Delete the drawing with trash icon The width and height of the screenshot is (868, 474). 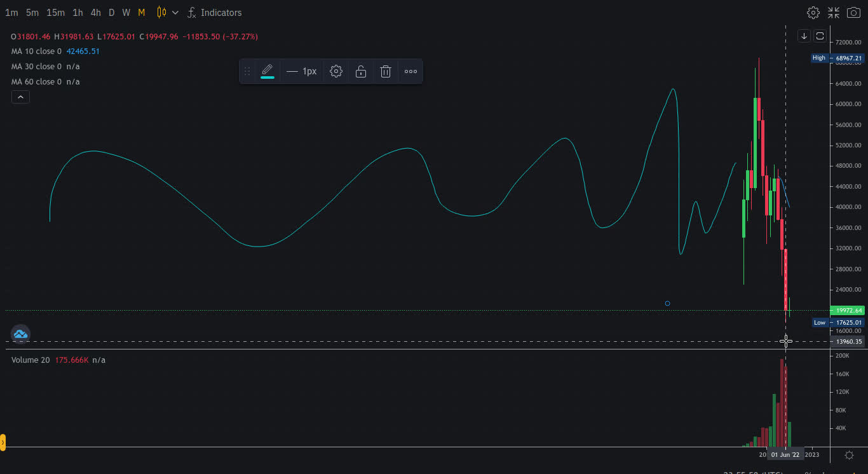(385, 71)
